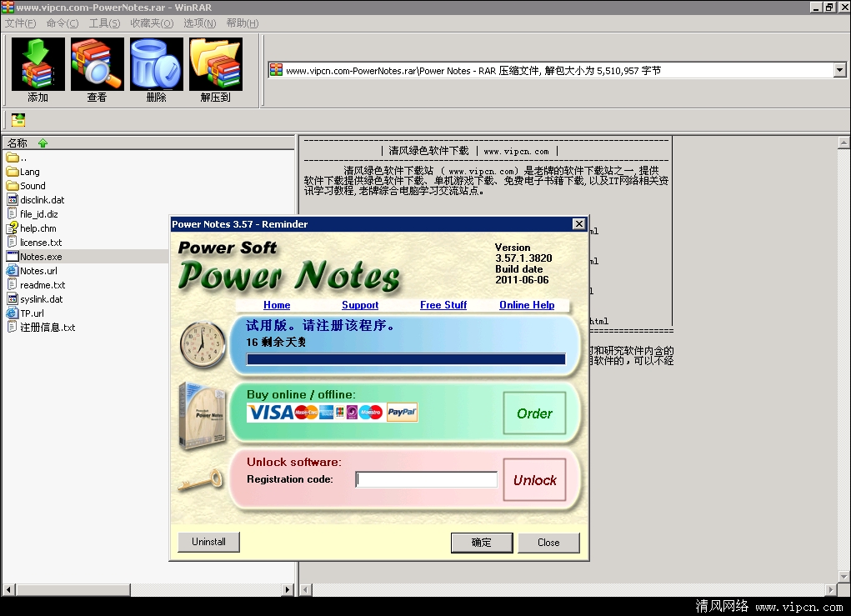851x616 pixels.
Task: Click the Online Help link
Action: coord(527,305)
